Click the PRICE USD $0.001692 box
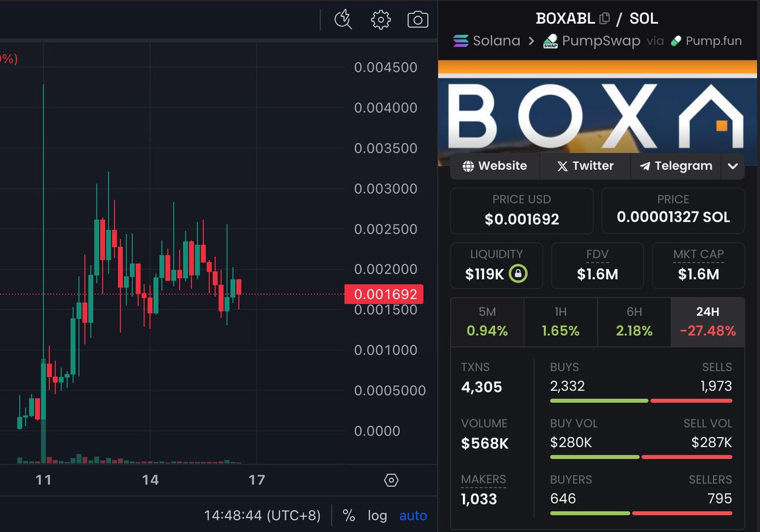The height and width of the screenshot is (532, 760). (x=522, y=211)
